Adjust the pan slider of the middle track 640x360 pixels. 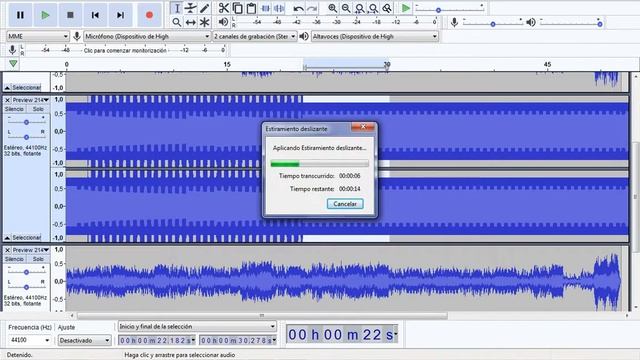(26, 137)
